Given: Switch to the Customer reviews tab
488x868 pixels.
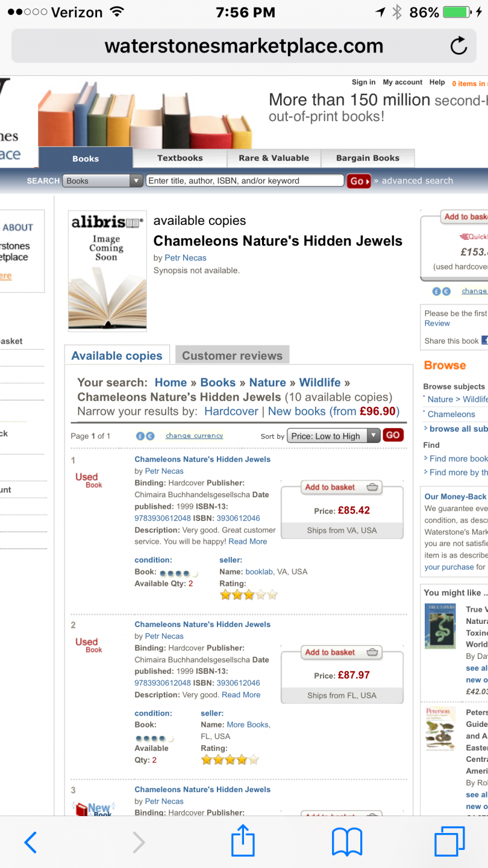Looking at the screenshot, I should point(232,356).
